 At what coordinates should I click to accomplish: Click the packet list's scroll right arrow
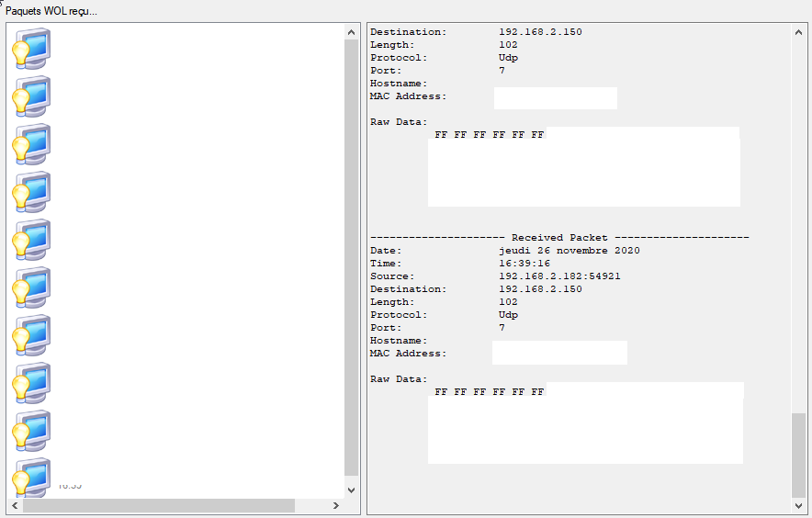336,505
